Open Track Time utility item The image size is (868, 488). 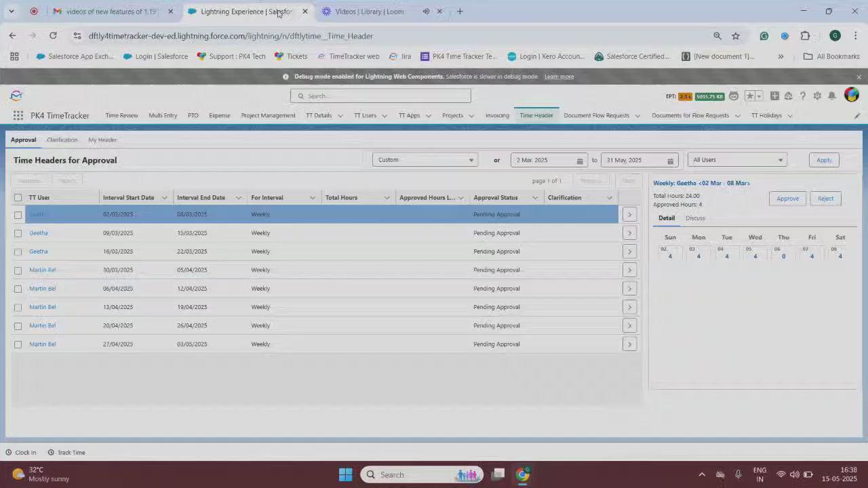pos(66,453)
